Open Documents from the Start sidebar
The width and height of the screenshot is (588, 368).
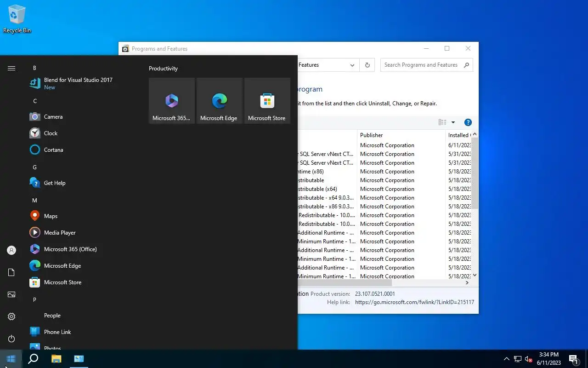click(x=11, y=272)
